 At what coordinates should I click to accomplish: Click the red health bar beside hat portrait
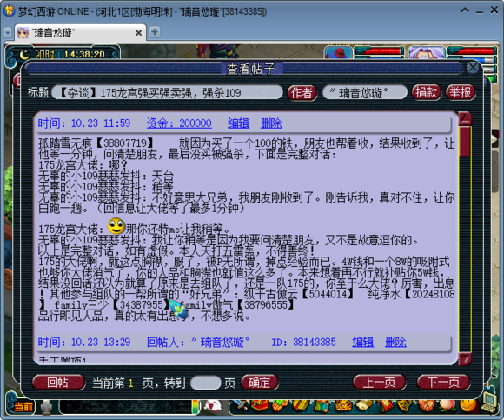379,50
